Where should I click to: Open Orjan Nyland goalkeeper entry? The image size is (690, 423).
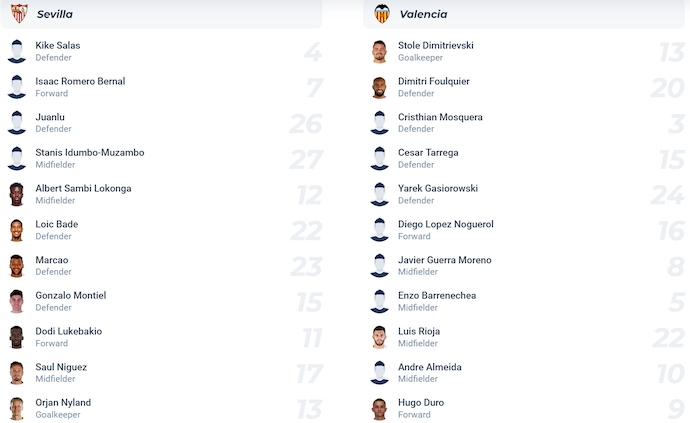pyautogui.click(x=63, y=403)
